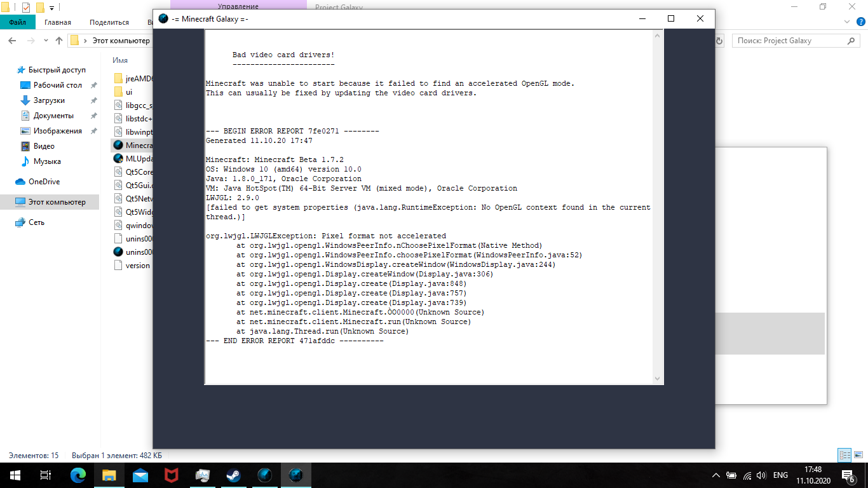Click the Explorer address bar refresh button
This screenshot has width=868, height=488.
(x=719, y=41)
